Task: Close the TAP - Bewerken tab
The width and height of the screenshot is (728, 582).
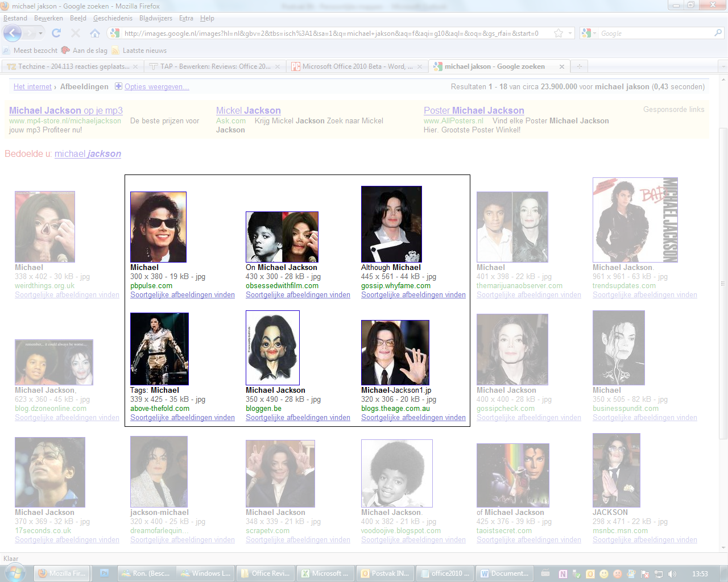Action: click(278, 66)
